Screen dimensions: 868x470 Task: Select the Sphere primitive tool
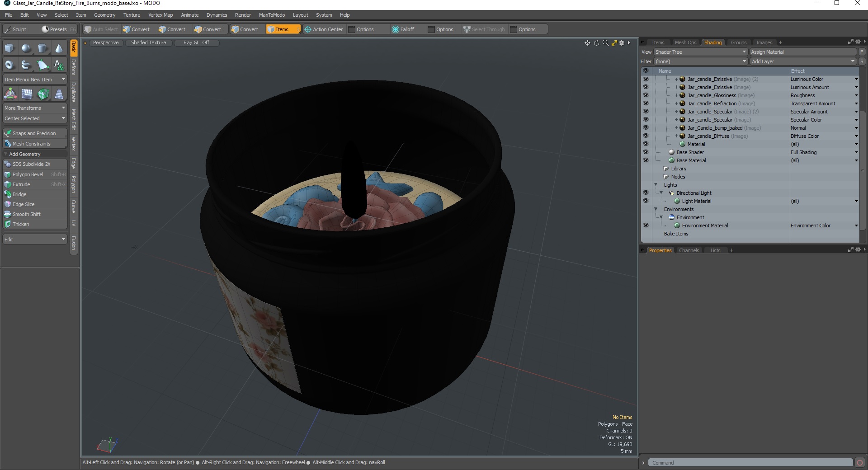[26, 48]
